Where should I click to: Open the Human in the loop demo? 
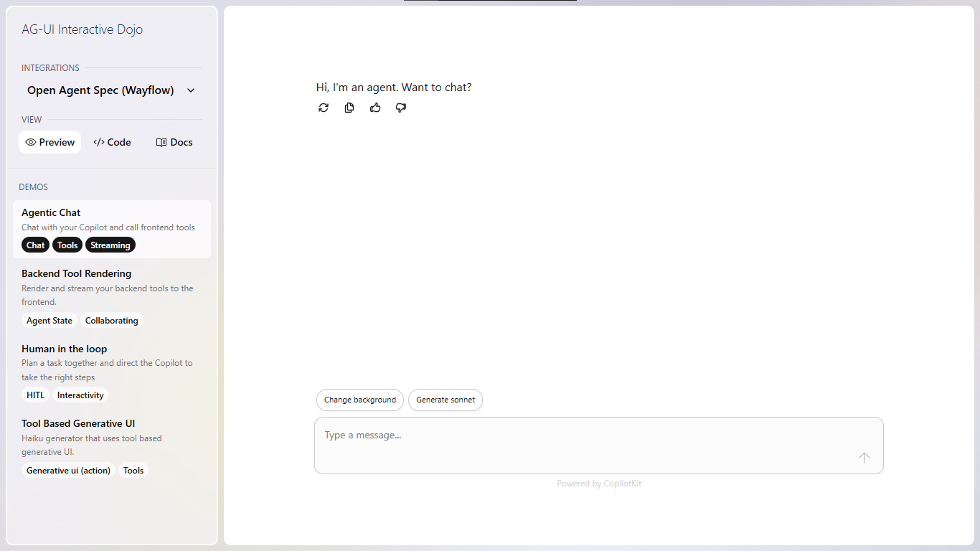tap(112, 372)
